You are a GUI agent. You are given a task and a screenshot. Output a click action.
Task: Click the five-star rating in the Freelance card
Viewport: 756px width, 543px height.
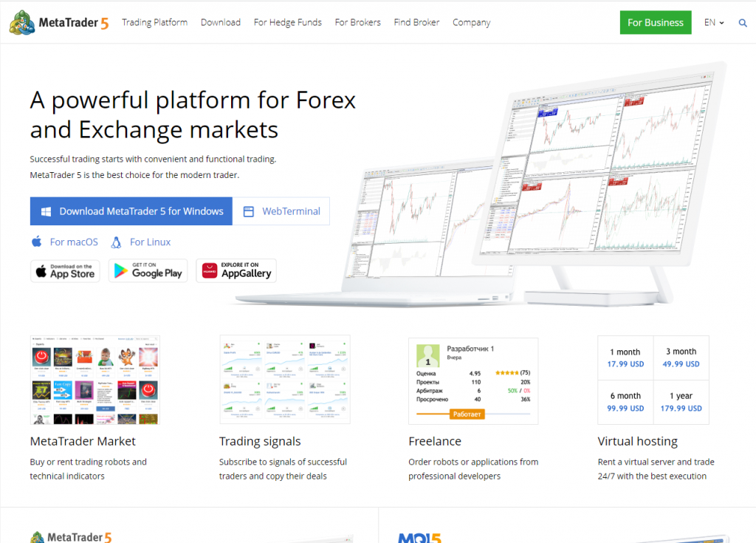point(507,372)
